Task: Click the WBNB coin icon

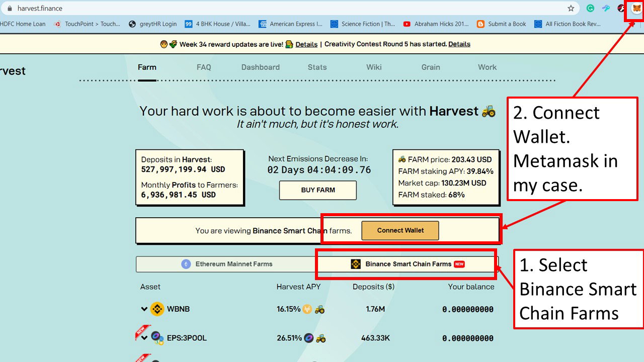Action: tap(157, 309)
